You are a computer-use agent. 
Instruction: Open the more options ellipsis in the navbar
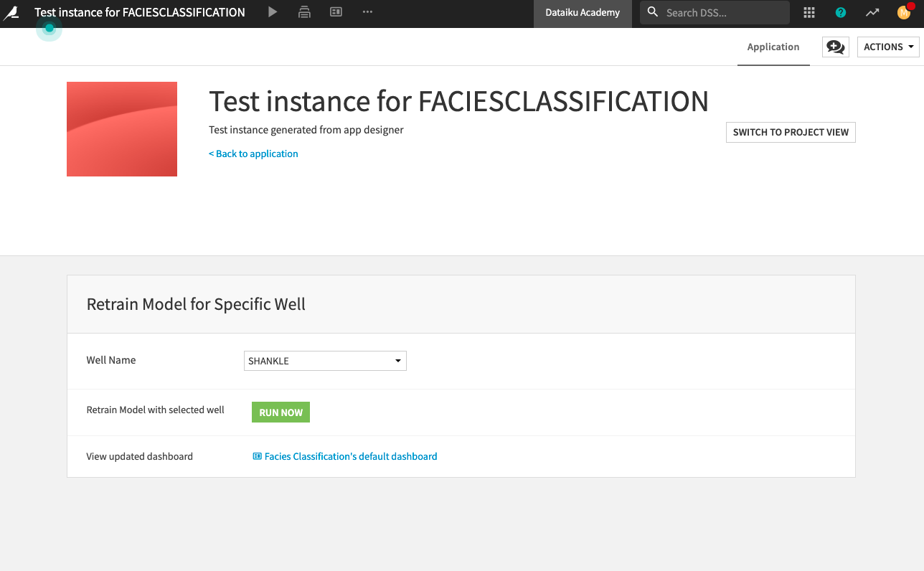[367, 12]
